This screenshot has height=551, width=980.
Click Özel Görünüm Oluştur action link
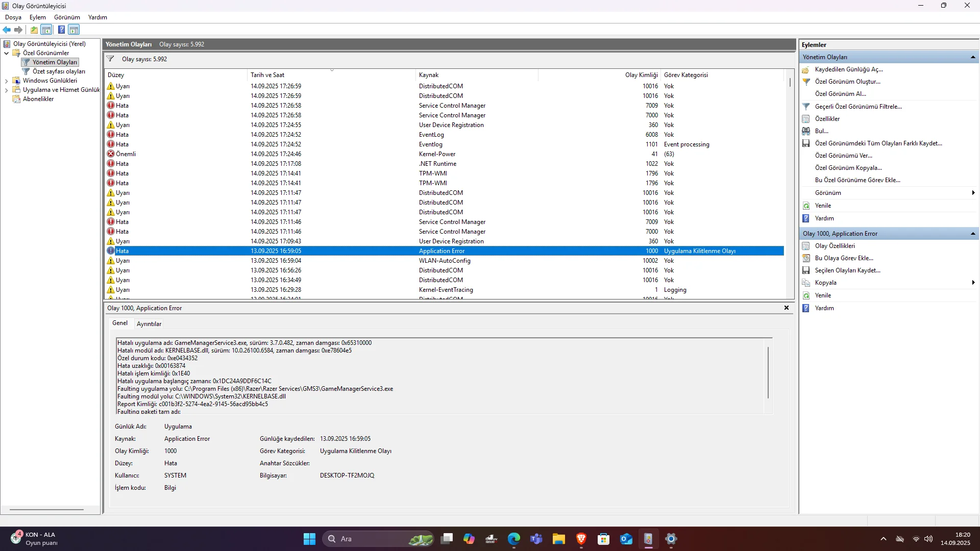pos(847,82)
